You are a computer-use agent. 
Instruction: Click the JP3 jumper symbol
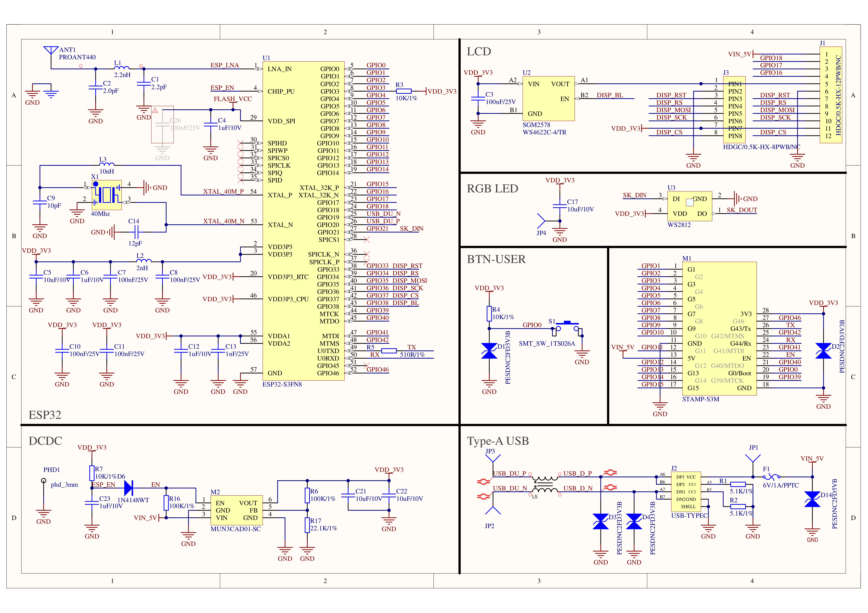click(493, 458)
